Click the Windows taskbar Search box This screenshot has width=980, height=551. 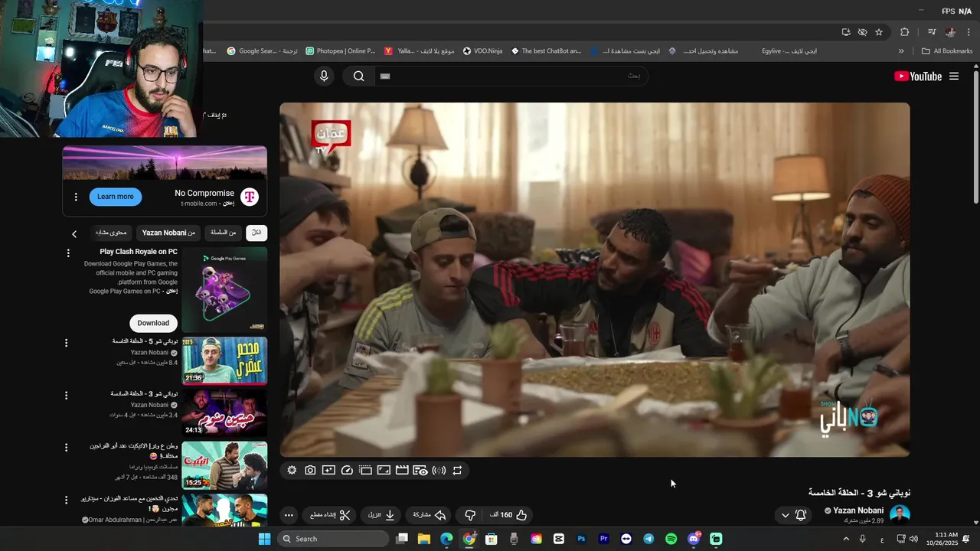332,539
